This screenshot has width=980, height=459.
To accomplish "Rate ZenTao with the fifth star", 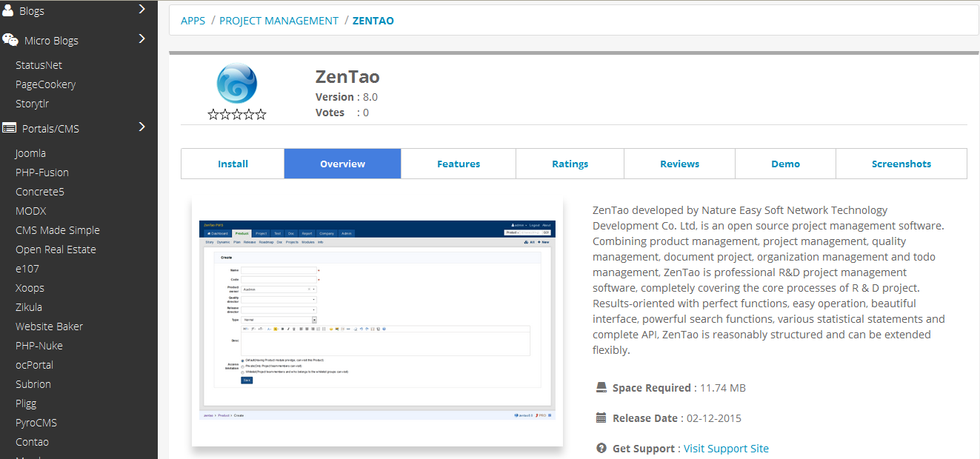I will (260, 115).
